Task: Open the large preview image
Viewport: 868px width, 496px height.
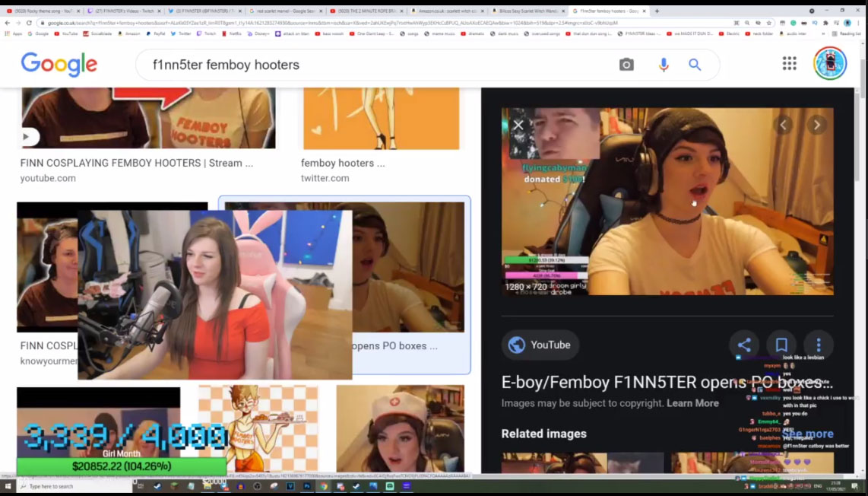Action: [667, 201]
